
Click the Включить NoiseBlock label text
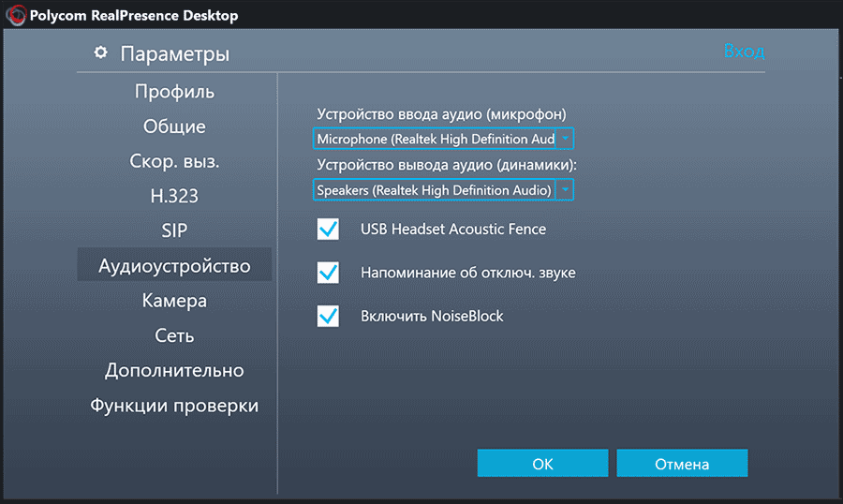tap(432, 316)
